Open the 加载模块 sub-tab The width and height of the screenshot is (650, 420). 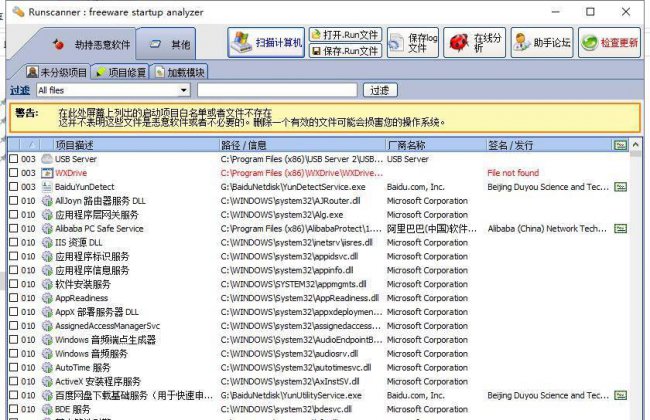pyautogui.click(x=180, y=73)
